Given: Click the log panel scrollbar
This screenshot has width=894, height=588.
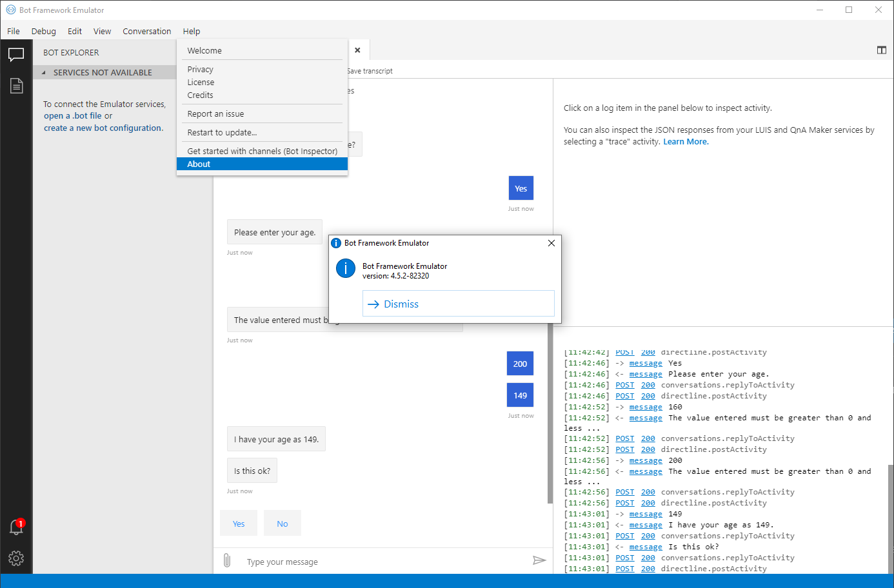Looking at the screenshot, I should 891,519.
